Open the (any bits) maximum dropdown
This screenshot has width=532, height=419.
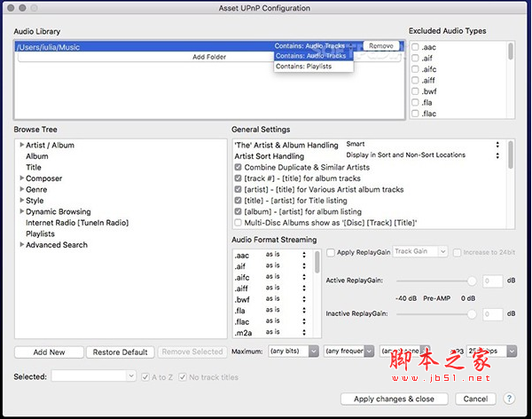tap(293, 351)
